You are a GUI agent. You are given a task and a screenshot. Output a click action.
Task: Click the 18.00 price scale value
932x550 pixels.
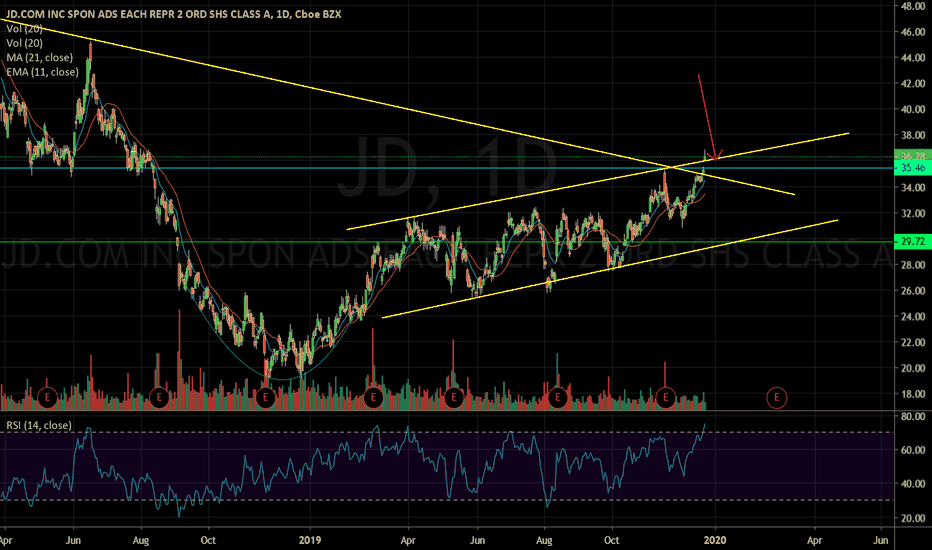[x=913, y=394]
